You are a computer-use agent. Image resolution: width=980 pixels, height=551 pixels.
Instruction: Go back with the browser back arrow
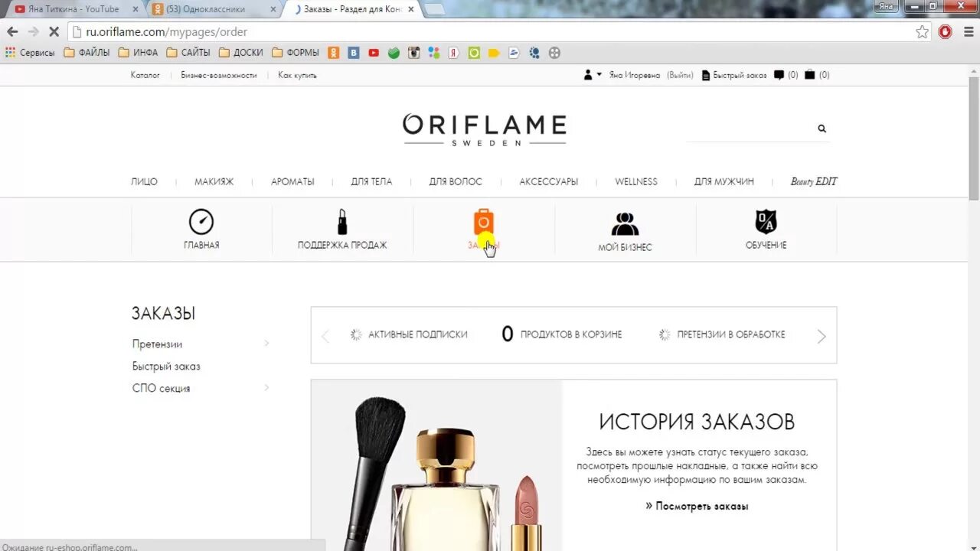[12, 32]
